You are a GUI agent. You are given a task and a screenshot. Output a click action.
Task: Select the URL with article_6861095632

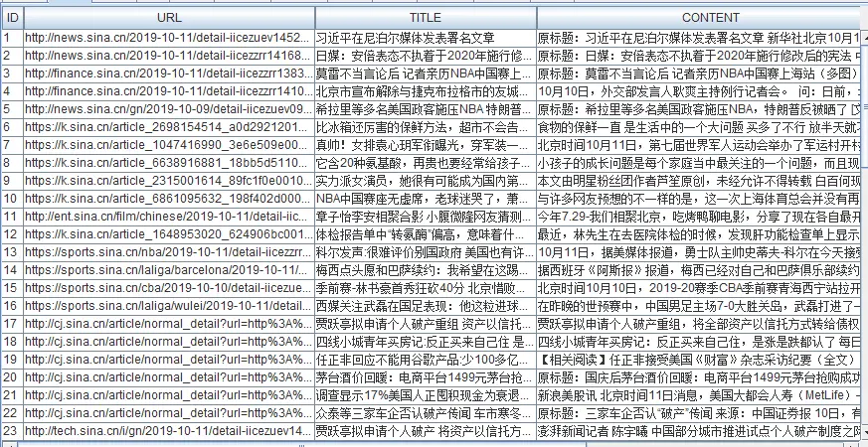tap(169, 199)
